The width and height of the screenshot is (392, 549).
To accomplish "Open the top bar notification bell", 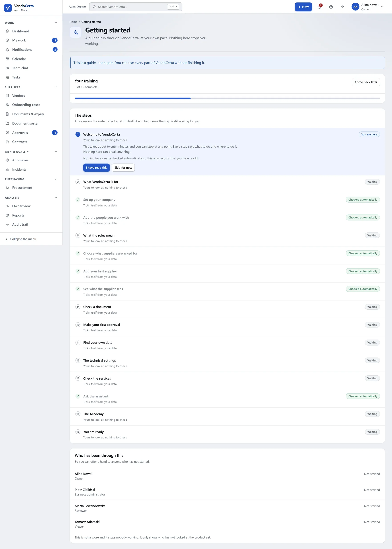I will [x=319, y=7].
